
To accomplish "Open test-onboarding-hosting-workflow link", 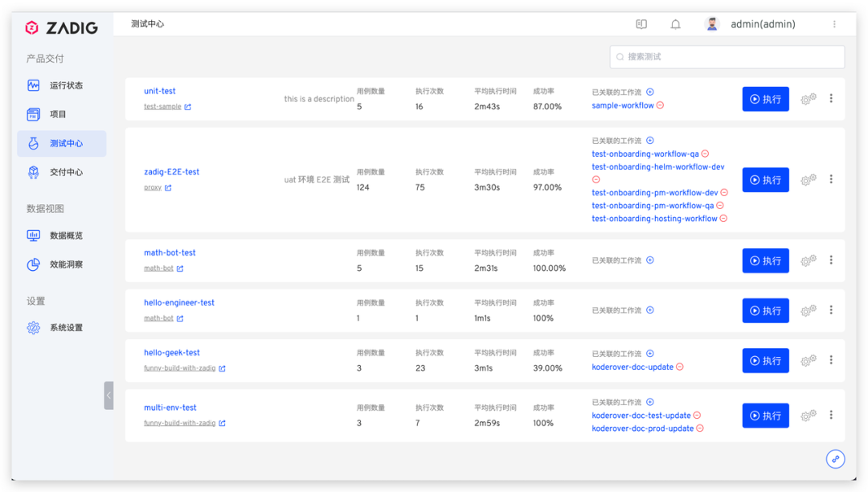I will pos(654,219).
